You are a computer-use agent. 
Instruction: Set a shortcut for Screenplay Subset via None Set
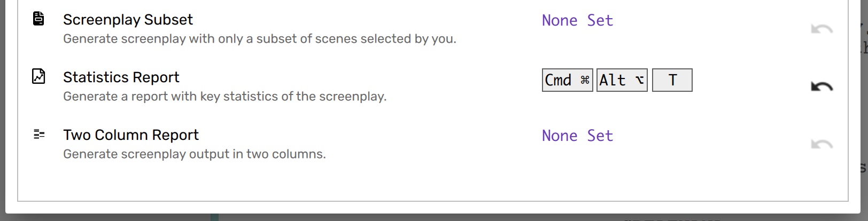coord(577,20)
